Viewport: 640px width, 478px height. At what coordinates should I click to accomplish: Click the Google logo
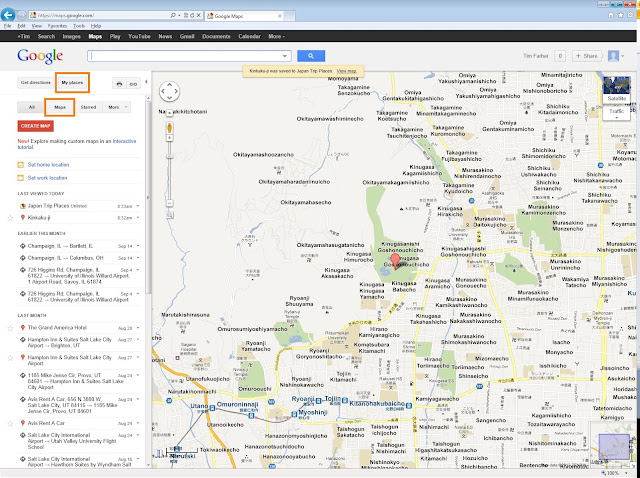coord(40,56)
